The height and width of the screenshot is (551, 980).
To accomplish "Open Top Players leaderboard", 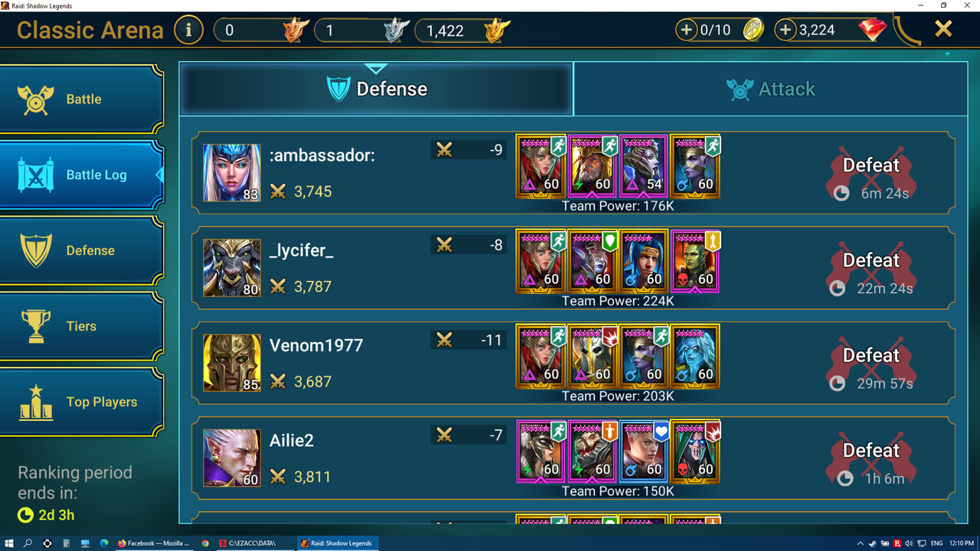I will tap(81, 403).
